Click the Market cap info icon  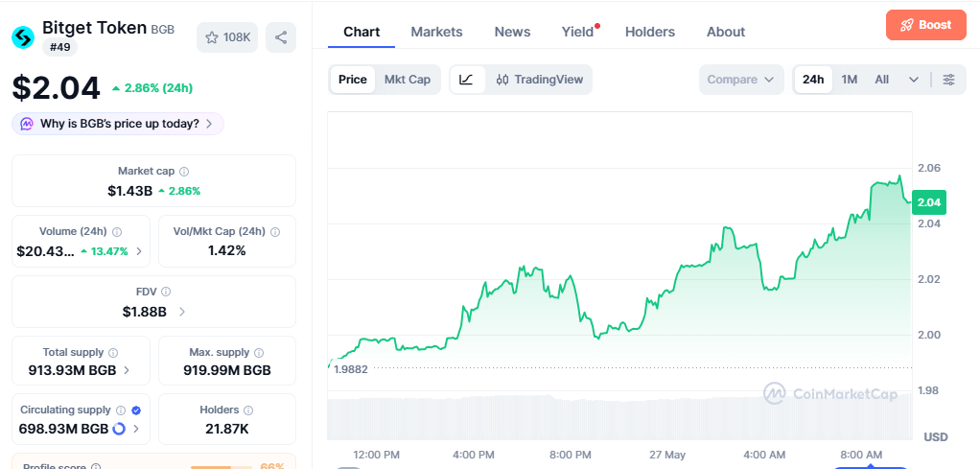tap(184, 172)
